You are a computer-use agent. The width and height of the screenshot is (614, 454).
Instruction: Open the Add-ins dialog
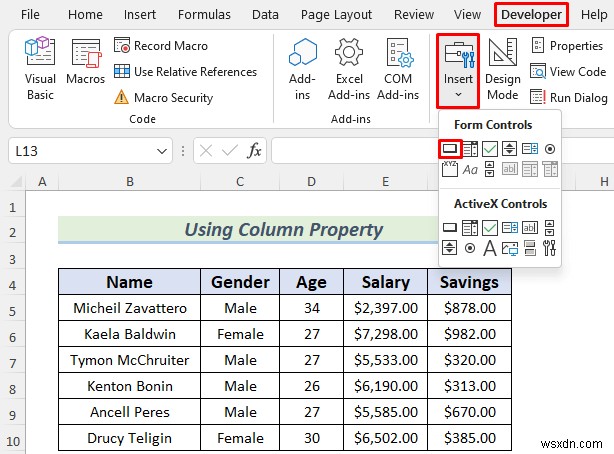point(302,69)
